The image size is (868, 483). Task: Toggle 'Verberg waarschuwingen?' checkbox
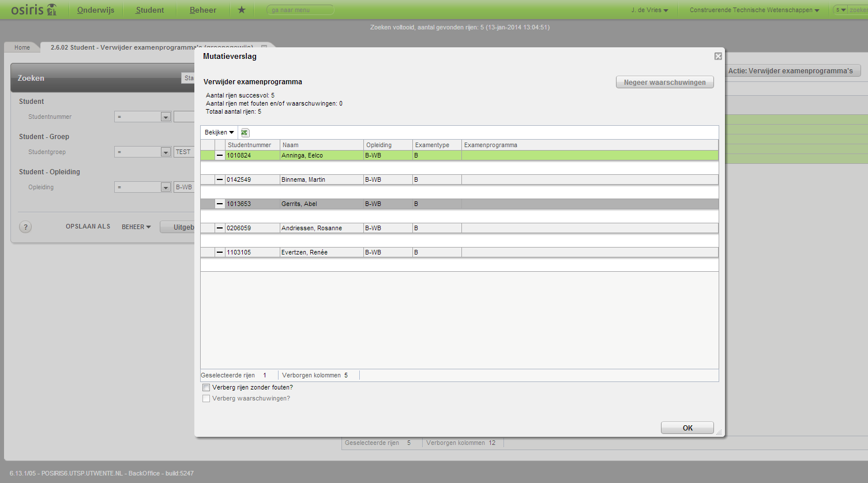206,399
